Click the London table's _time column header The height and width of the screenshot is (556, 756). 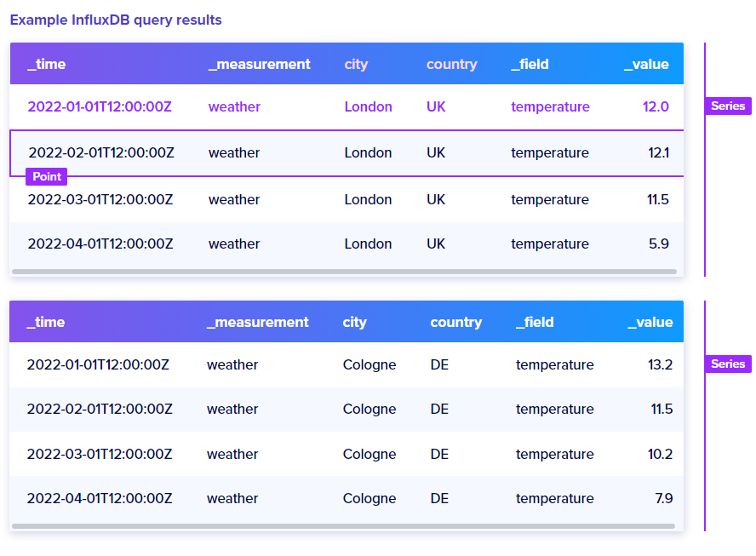pyautogui.click(x=47, y=64)
